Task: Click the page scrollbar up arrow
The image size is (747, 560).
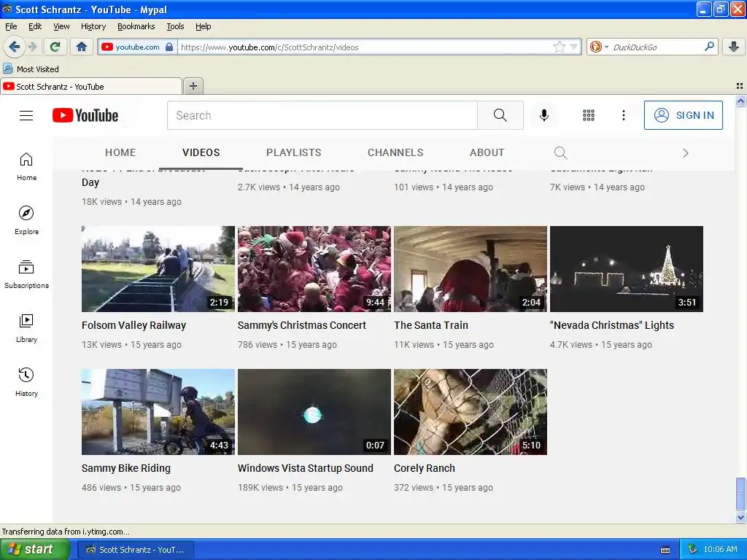Action: coord(741,101)
